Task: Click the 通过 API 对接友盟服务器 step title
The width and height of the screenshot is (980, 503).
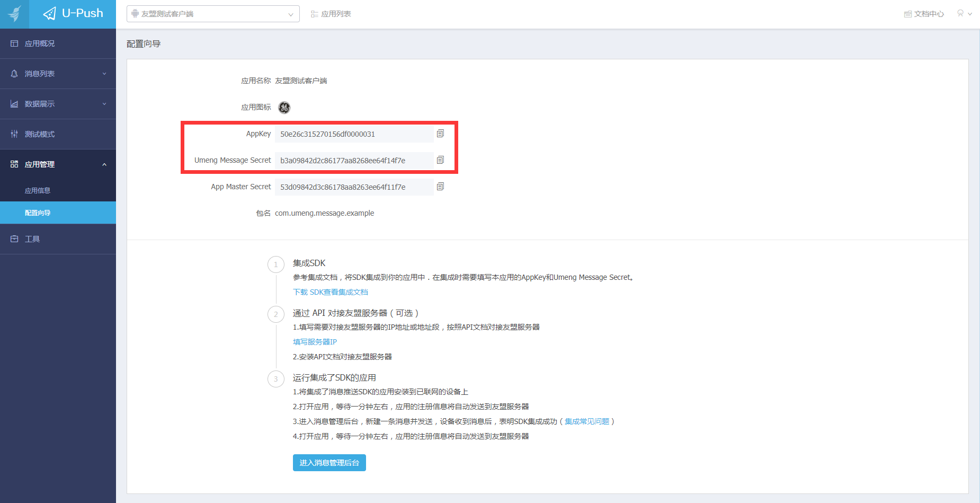Action: pos(355,313)
